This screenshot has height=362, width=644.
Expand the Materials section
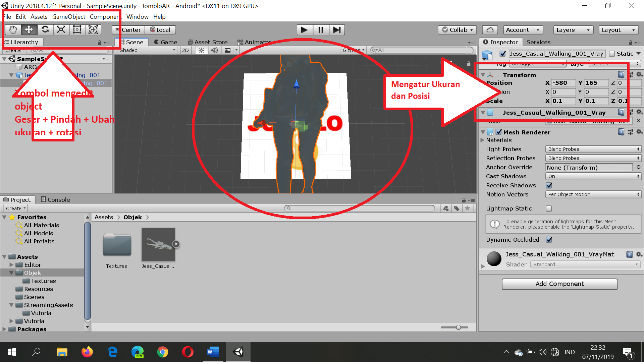click(483, 140)
